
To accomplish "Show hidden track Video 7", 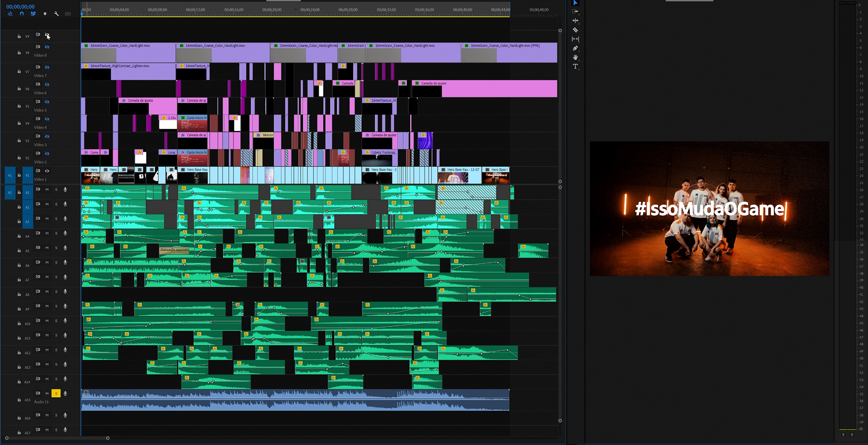I will tap(47, 67).
